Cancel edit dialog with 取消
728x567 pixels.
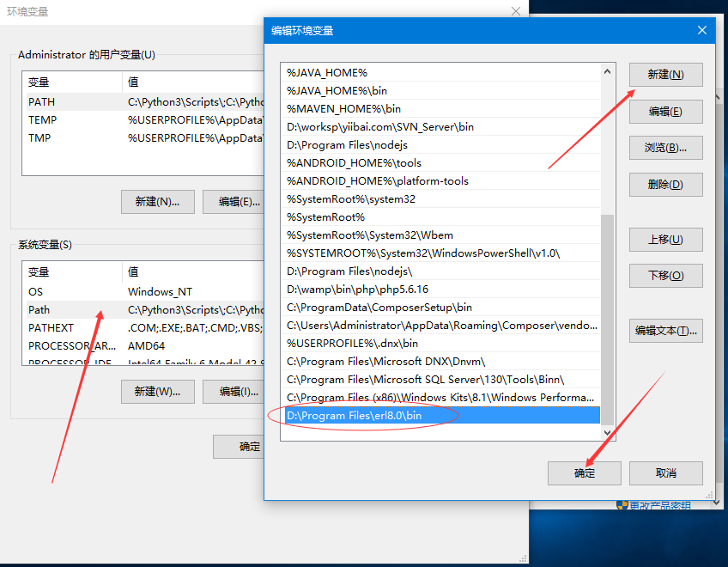coord(665,473)
